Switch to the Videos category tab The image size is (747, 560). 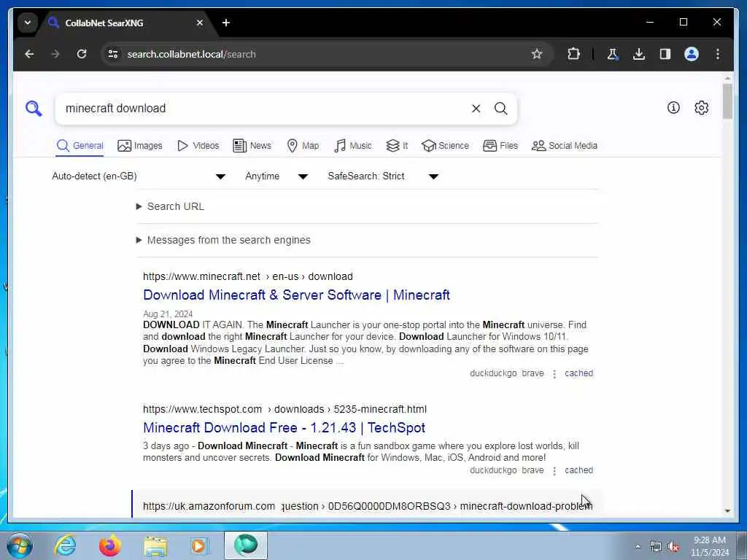(198, 146)
